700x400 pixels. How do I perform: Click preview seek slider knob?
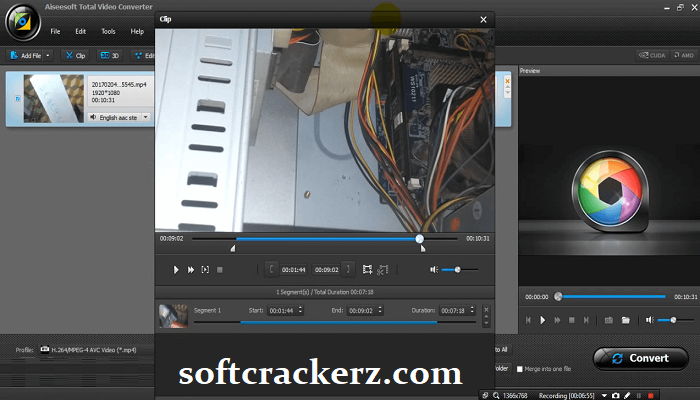coord(558,296)
